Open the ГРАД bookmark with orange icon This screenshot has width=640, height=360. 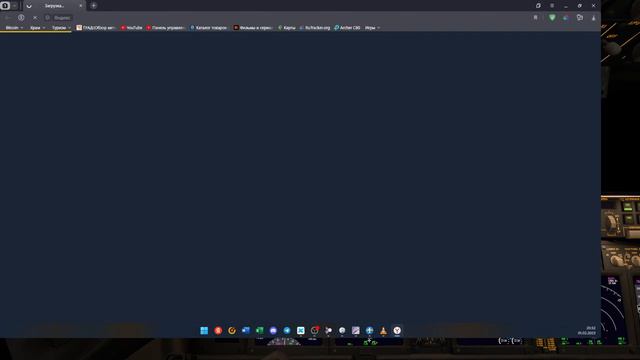pyautogui.click(x=96, y=28)
